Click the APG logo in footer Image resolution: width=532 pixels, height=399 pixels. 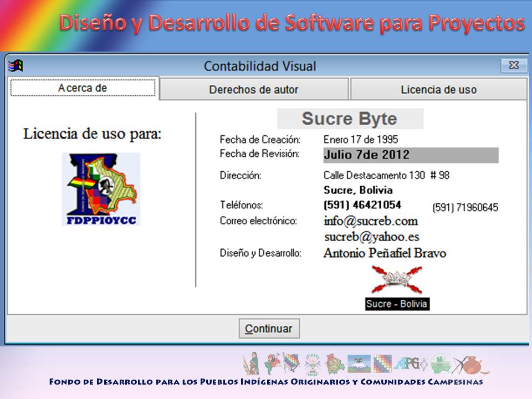(410, 364)
